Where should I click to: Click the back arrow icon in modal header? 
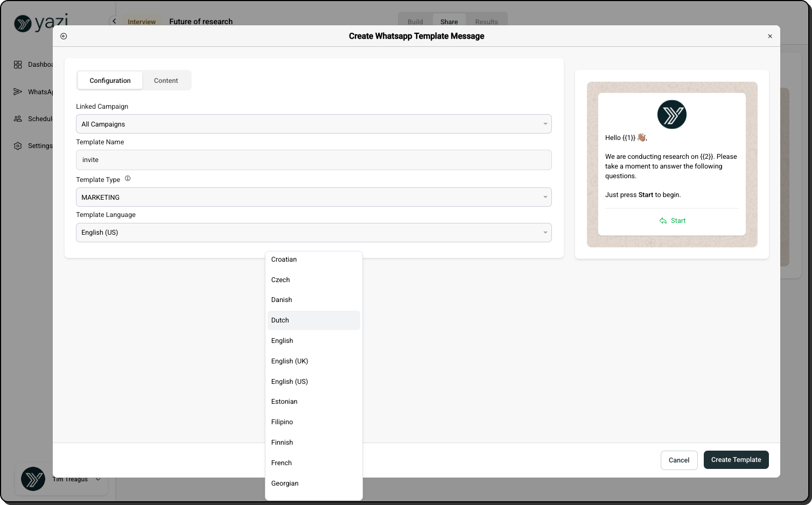click(x=64, y=36)
